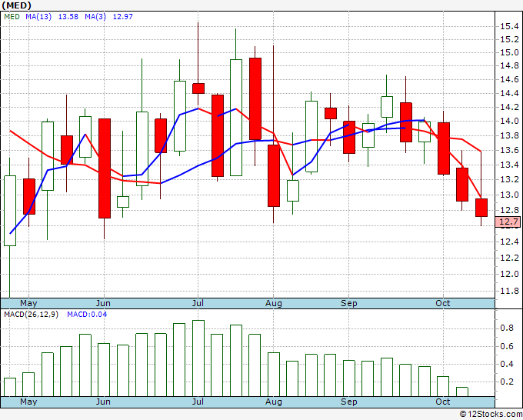Click the highlighted 12.7 current price tag
The width and height of the screenshot is (523, 420).
coord(508,222)
